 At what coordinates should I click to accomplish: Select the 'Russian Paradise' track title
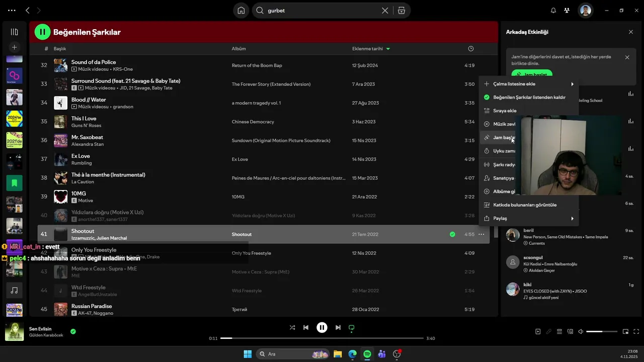92,306
